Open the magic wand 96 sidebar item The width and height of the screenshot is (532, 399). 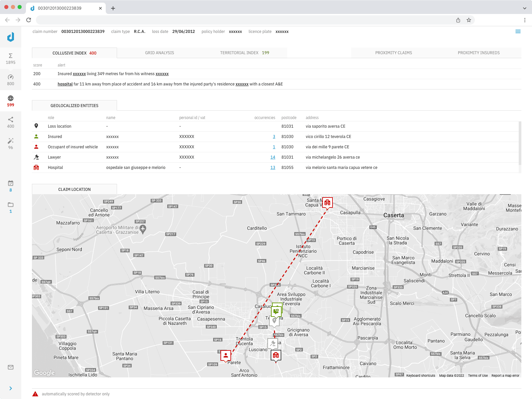pyautogui.click(x=11, y=144)
